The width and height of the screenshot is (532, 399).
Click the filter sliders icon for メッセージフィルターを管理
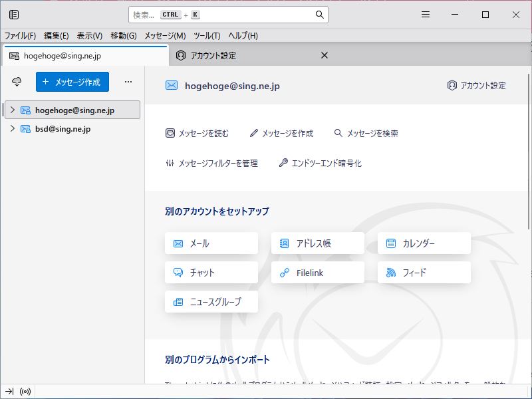(170, 163)
